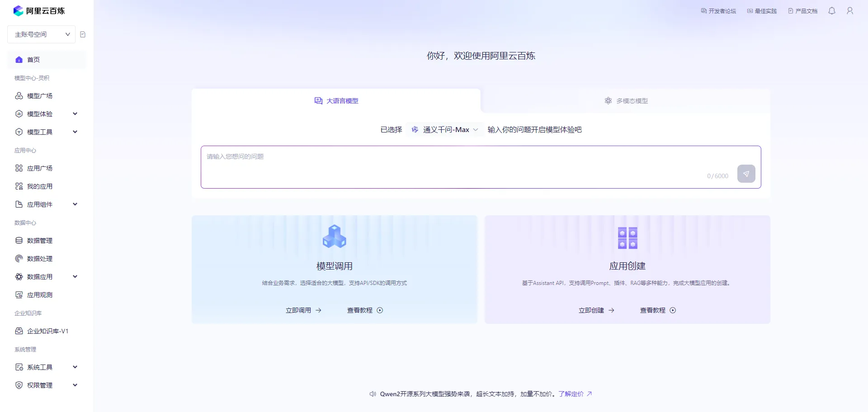Open 数据管理 menu item
Image resolution: width=868 pixels, height=412 pixels.
coord(47,241)
